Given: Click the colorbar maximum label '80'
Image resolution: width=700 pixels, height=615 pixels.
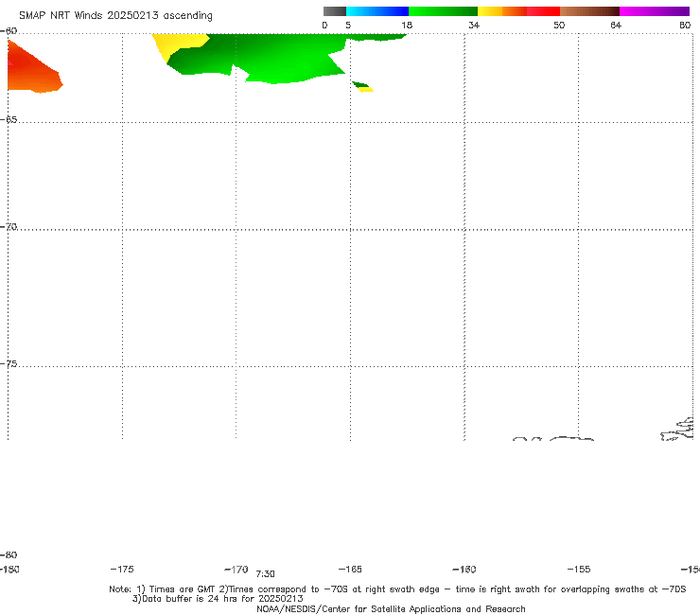Looking at the screenshot, I should 685,25.
